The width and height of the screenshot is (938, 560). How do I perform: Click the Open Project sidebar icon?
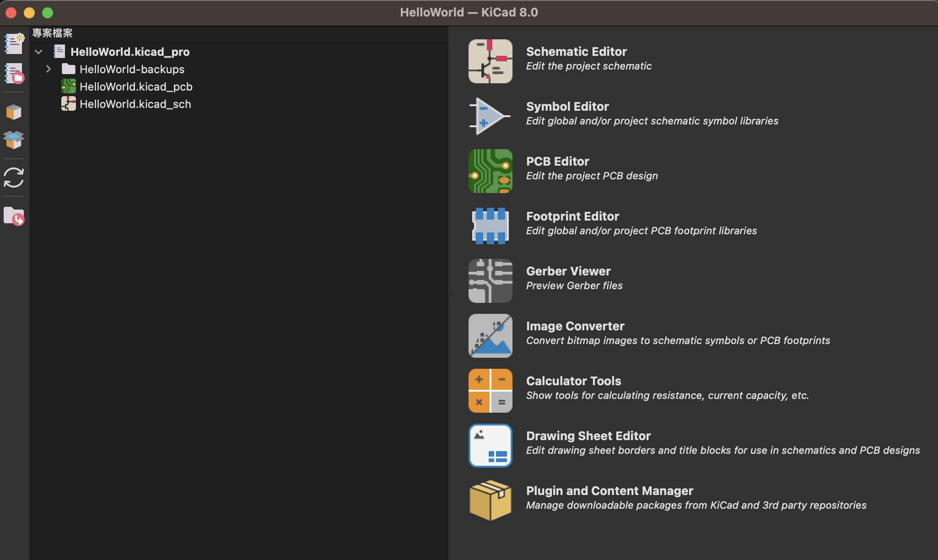pos(14,73)
